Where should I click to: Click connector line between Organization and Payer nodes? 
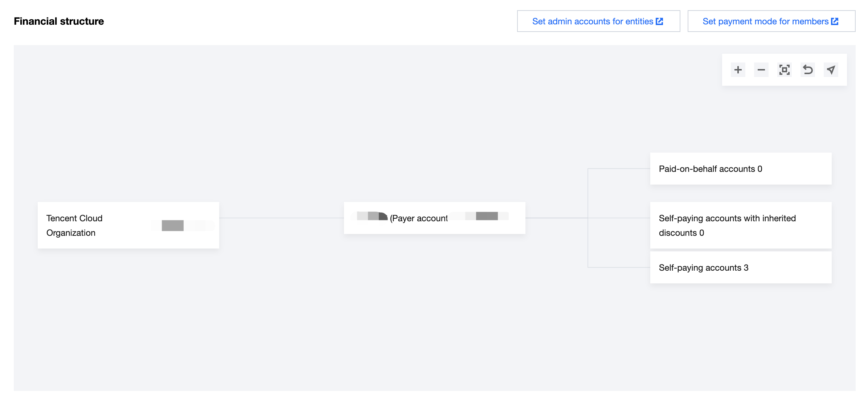pyautogui.click(x=282, y=218)
